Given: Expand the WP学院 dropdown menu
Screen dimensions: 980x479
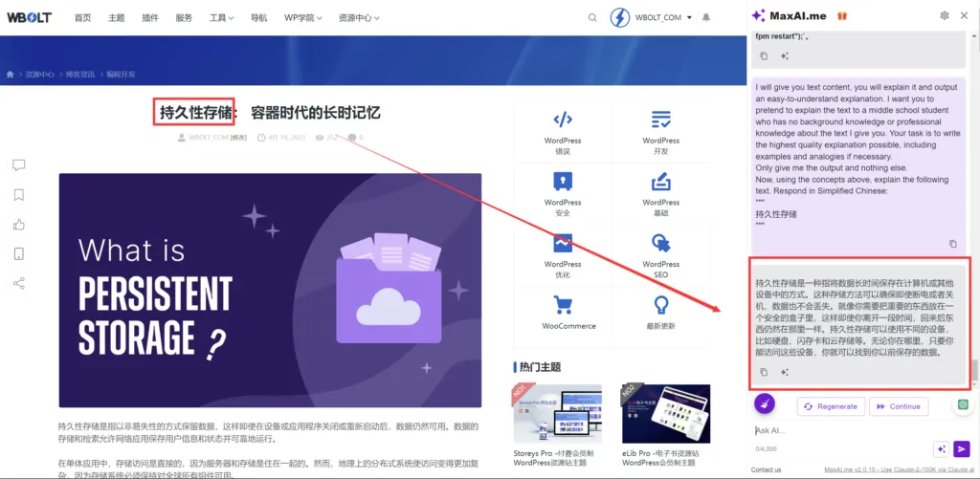Looking at the screenshot, I should coord(303,17).
